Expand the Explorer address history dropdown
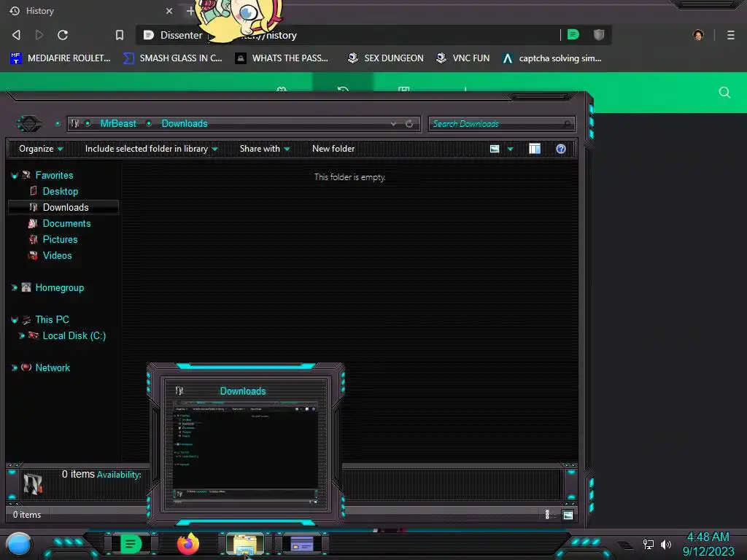 point(393,124)
